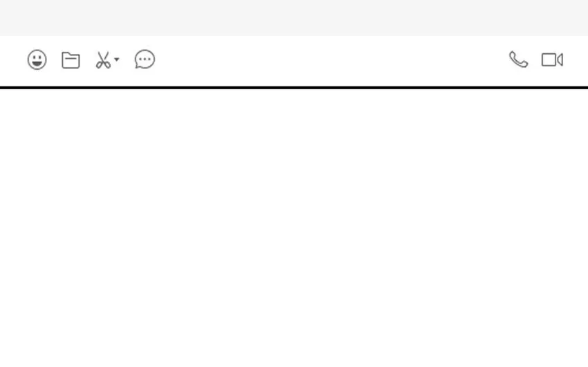The height and width of the screenshot is (367, 588).
Task: Show screenshot menu via small triangle
Action: [x=117, y=59]
